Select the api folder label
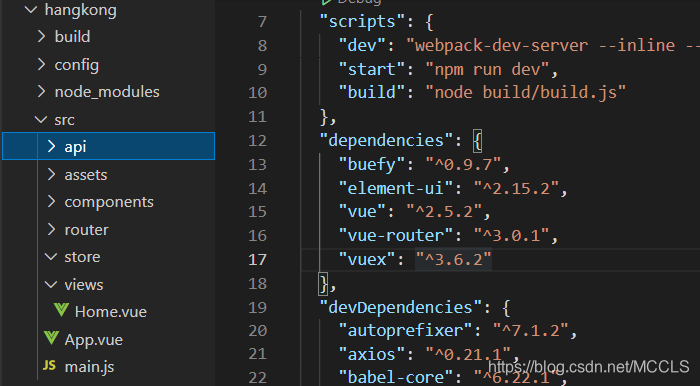This screenshot has width=700, height=386. pos(75,147)
